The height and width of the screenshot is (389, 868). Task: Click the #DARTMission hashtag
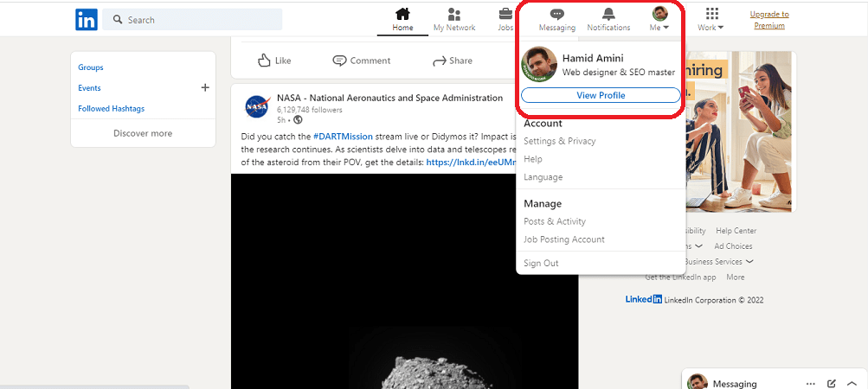(x=343, y=136)
